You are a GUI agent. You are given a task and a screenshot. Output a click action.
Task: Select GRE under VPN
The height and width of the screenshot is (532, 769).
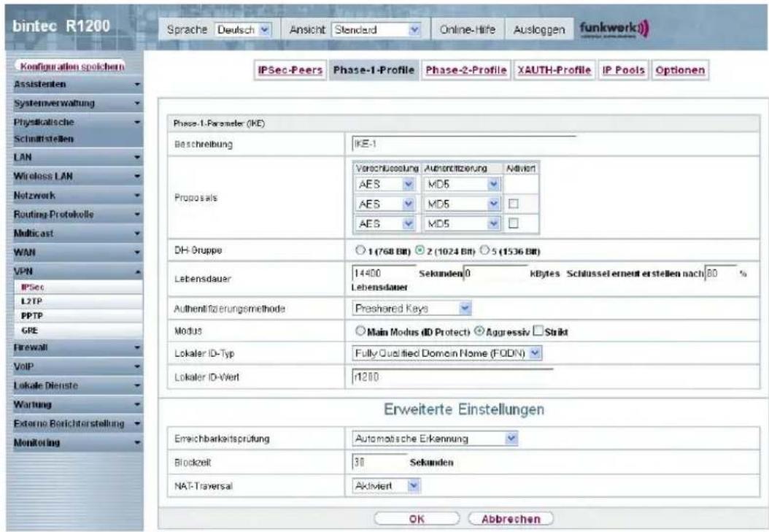click(79, 331)
